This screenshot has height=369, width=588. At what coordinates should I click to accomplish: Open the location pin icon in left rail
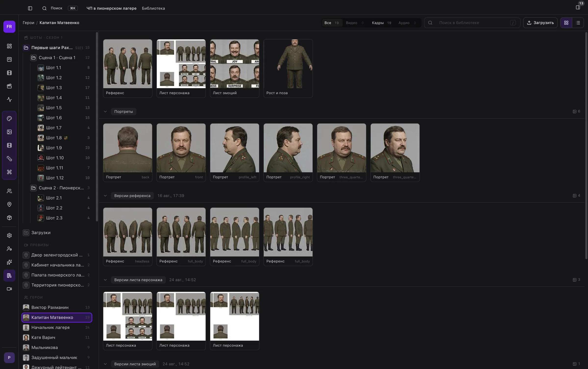(x=9, y=204)
